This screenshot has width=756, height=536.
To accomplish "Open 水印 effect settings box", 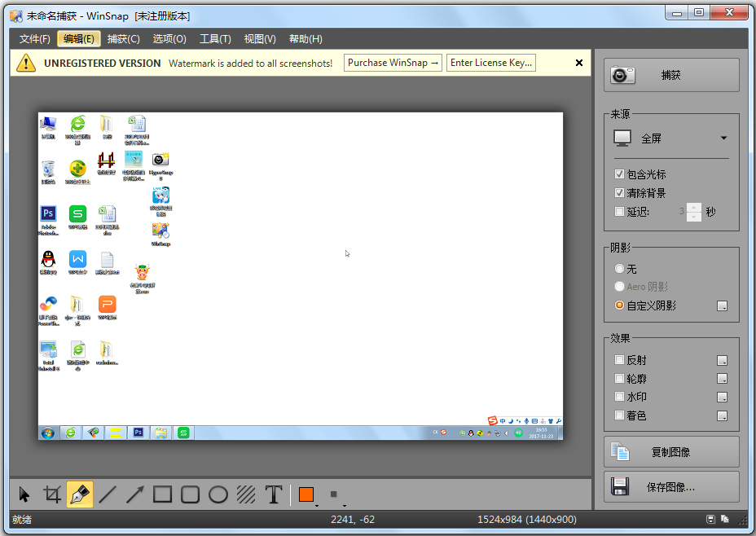I will point(722,398).
